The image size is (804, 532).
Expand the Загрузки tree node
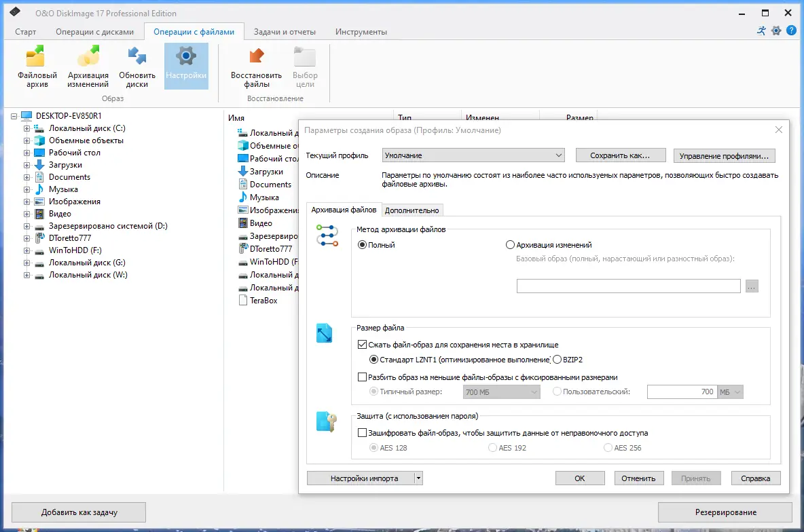(x=26, y=165)
